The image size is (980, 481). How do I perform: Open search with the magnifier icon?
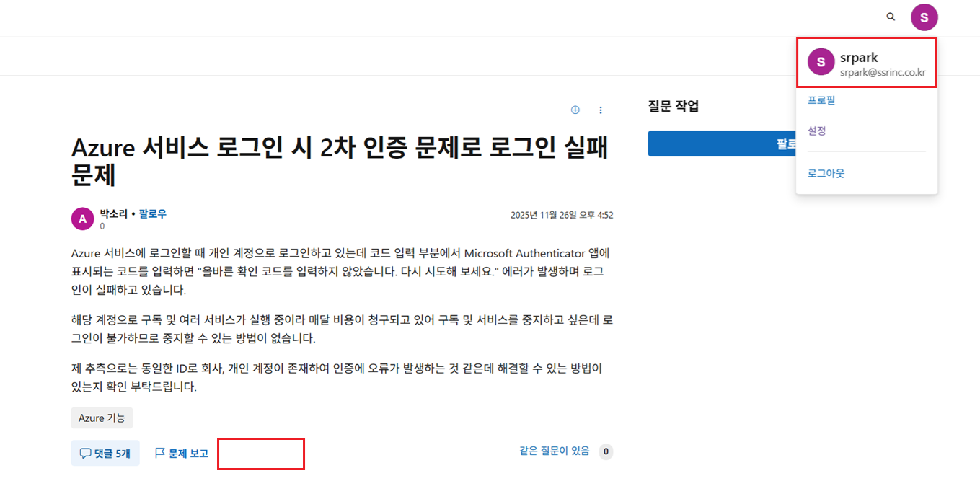(x=891, y=17)
